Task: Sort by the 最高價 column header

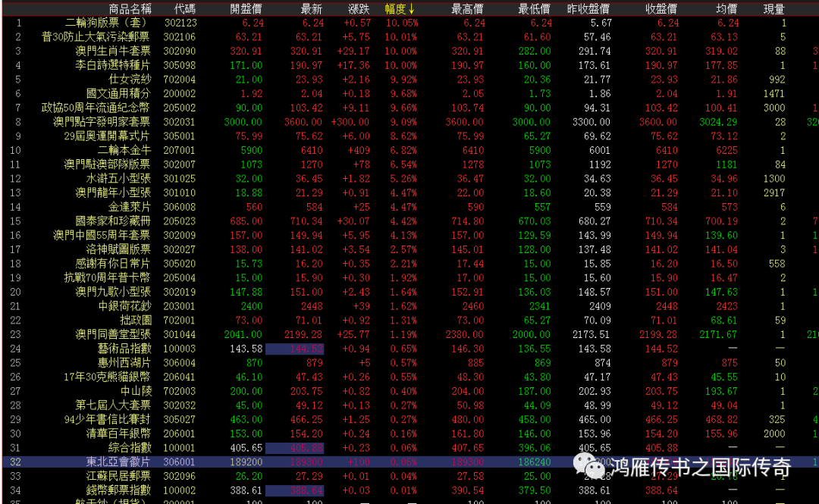Action: point(467,9)
